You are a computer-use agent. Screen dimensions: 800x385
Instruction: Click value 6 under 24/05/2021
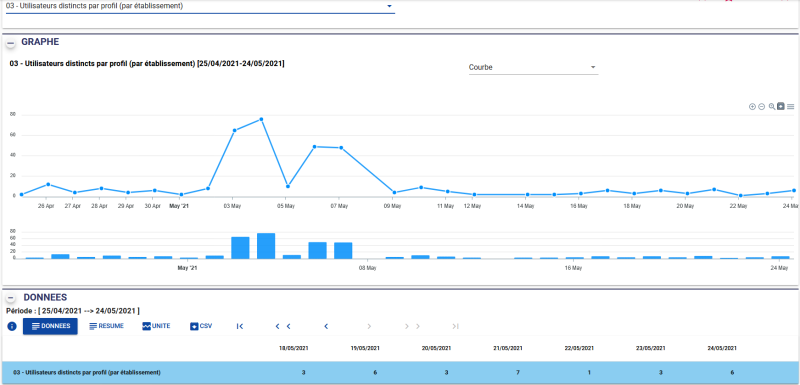(732, 373)
